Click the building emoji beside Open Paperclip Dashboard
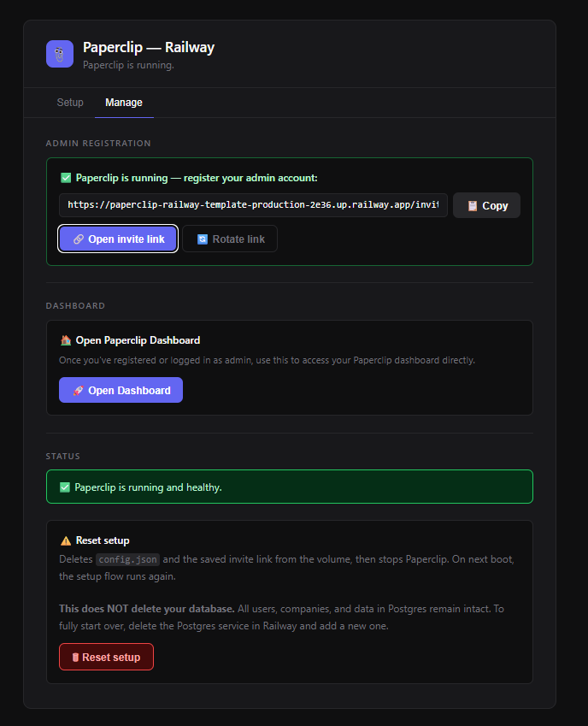Screen dimensions: 588x726 [66, 340]
